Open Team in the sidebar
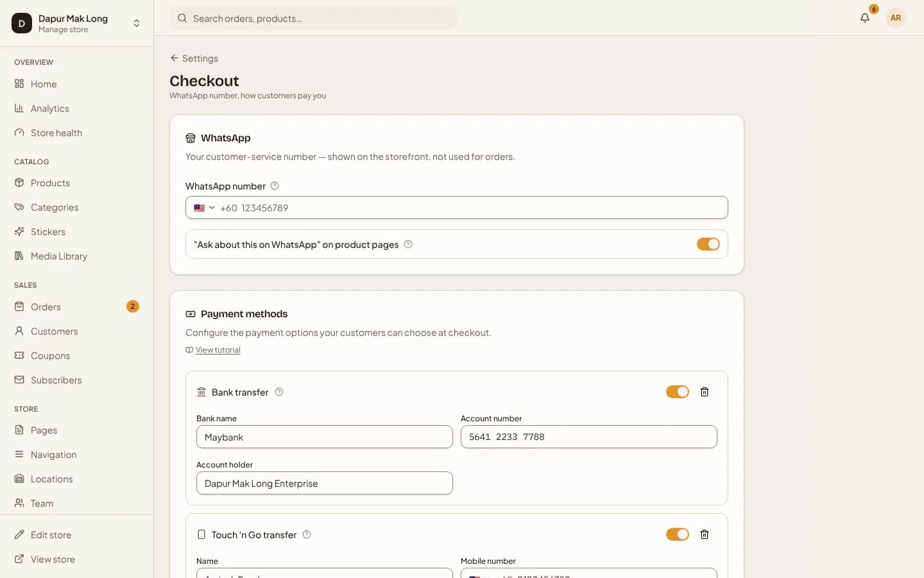 pyautogui.click(x=77, y=504)
